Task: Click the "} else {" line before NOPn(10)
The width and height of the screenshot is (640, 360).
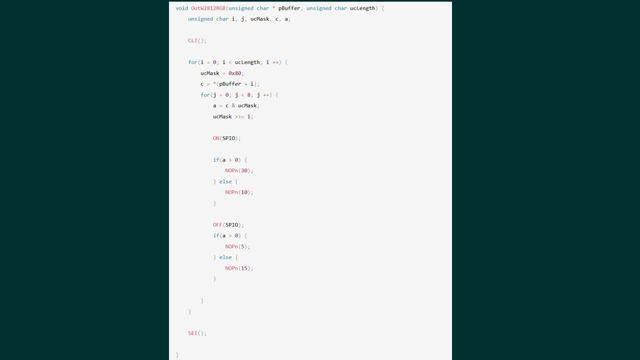Action: [x=225, y=182]
